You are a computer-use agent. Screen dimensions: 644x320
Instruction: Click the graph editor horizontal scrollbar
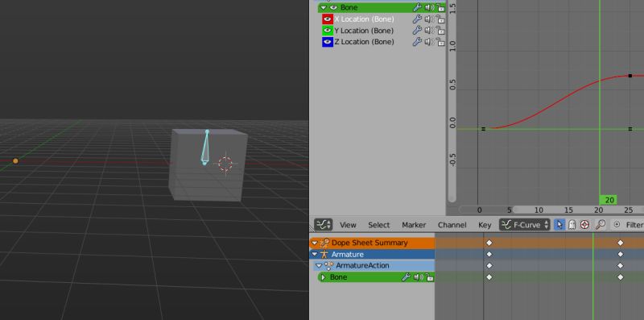click(579, 210)
